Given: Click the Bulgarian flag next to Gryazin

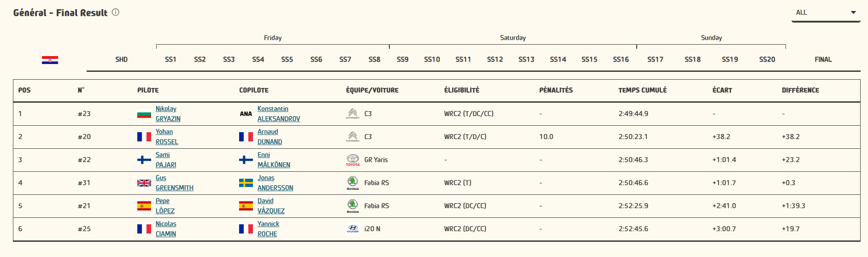Looking at the screenshot, I should [144, 114].
